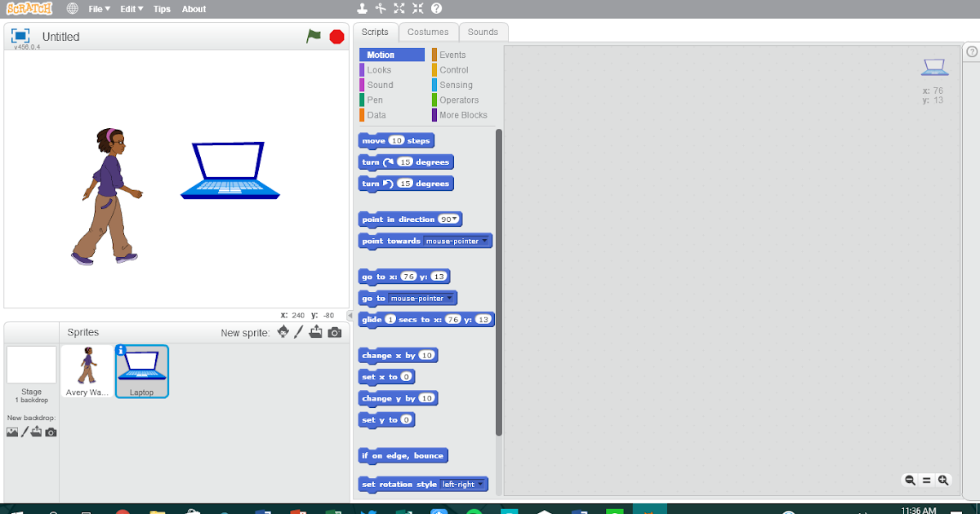
Task: Zoom in on the scripts area
Action: (x=942, y=481)
